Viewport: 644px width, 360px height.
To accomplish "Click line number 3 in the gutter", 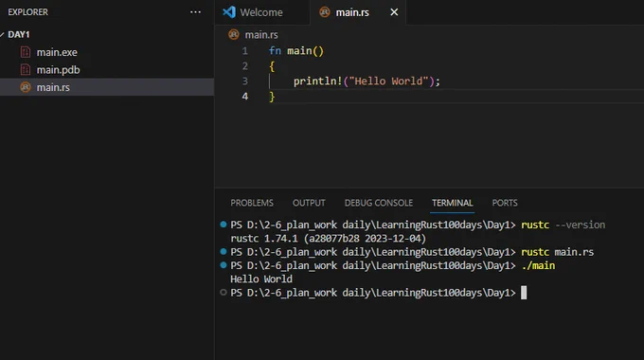I will tap(244, 81).
